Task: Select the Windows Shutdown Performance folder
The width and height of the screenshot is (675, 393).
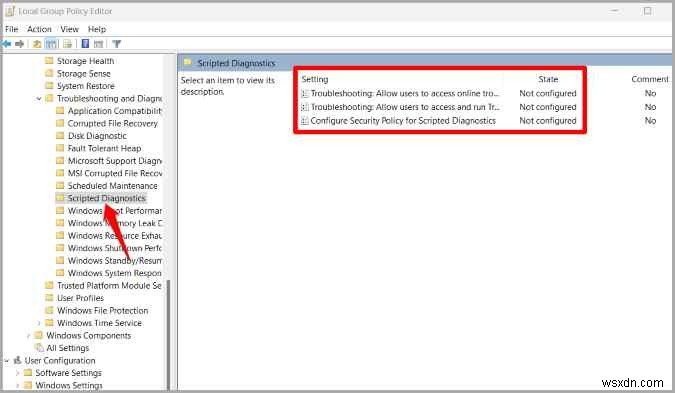Action: tap(115, 248)
